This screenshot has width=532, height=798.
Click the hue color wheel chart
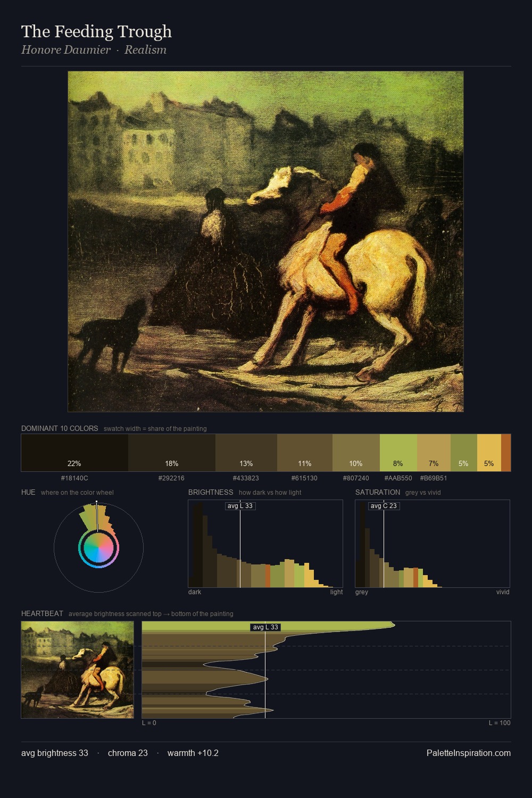[x=98, y=547]
